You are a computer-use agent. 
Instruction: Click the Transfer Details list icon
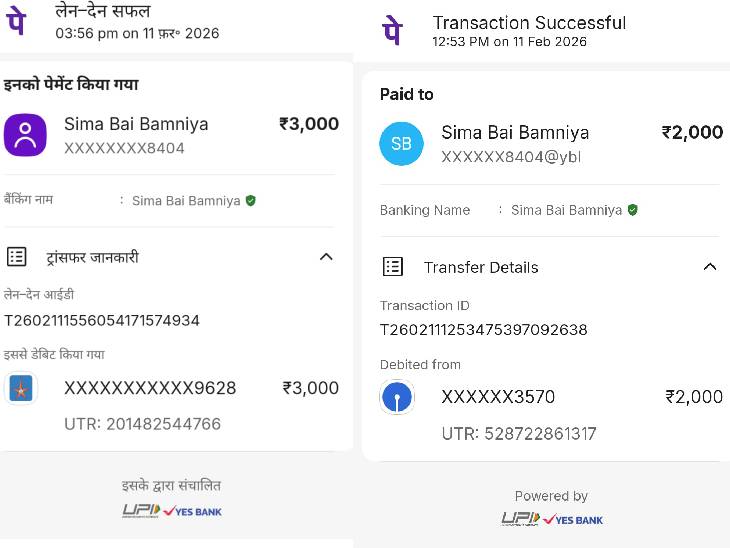click(393, 267)
